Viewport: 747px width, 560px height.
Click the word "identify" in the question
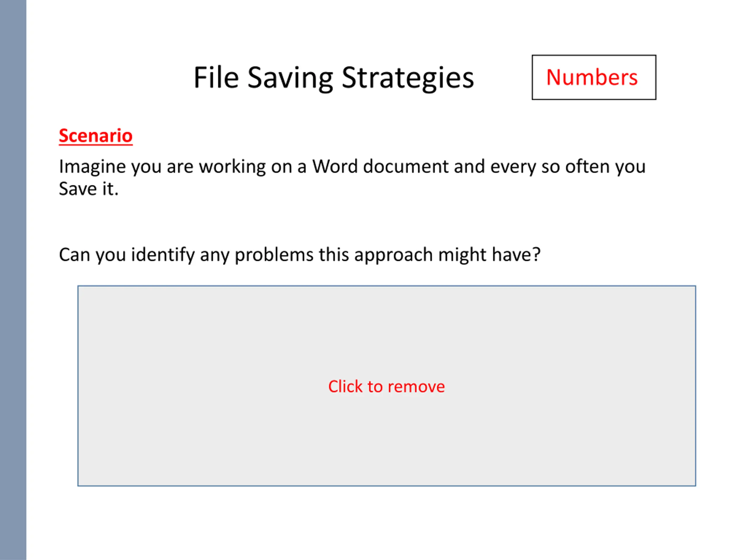163,255
